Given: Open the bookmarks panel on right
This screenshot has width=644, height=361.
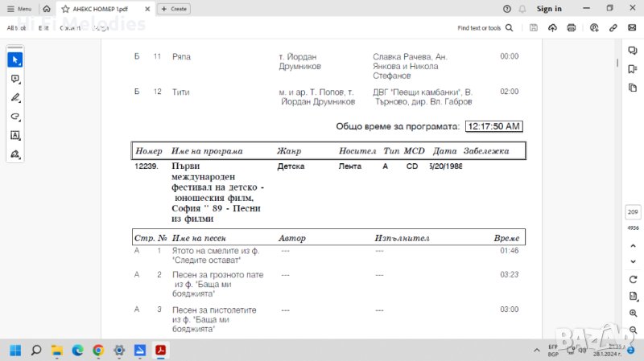Looking at the screenshot, I should coord(633,68).
